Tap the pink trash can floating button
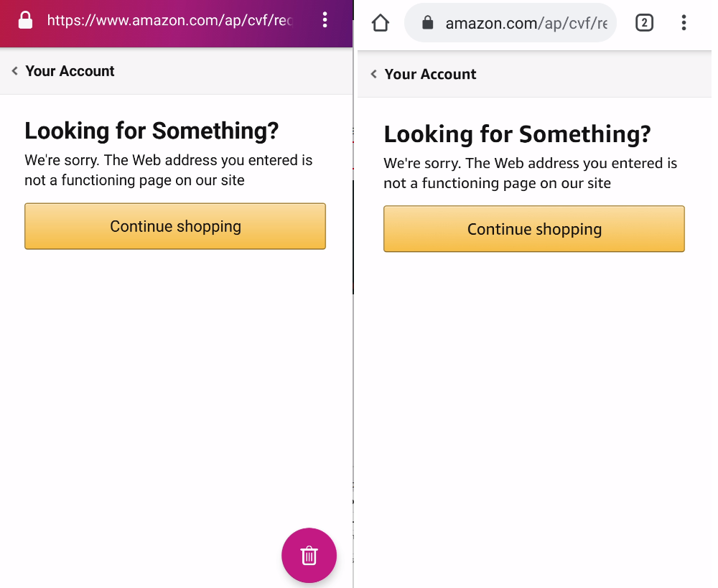Image resolution: width=718 pixels, height=588 pixels. click(x=309, y=555)
